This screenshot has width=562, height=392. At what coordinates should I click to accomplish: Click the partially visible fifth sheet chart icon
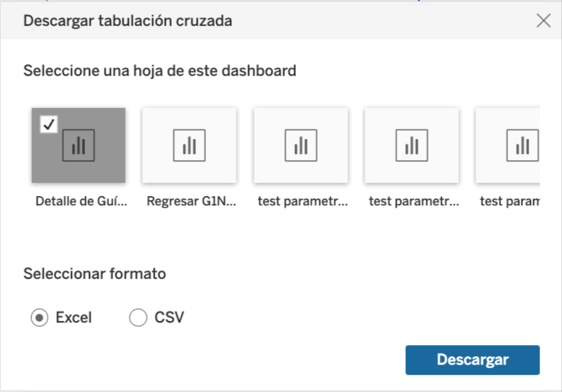click(522, 145)
